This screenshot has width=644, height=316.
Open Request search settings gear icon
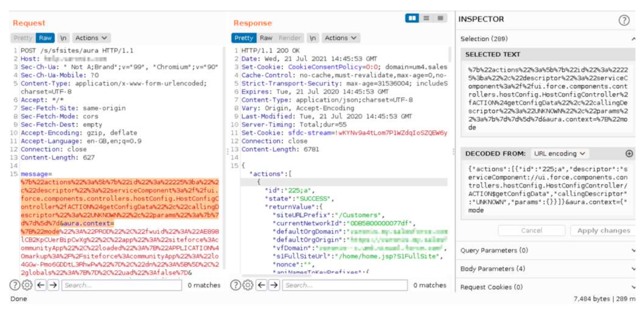tap(27, 285)
